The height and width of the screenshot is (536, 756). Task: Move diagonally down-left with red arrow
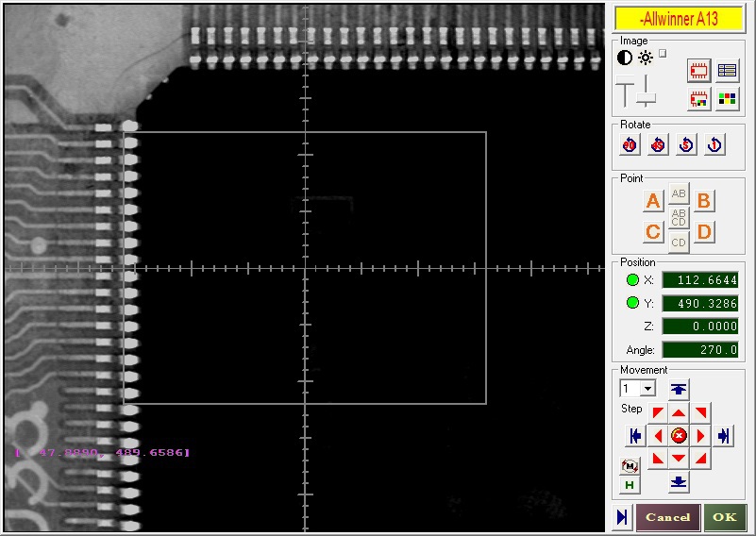[x=658, y=458]
